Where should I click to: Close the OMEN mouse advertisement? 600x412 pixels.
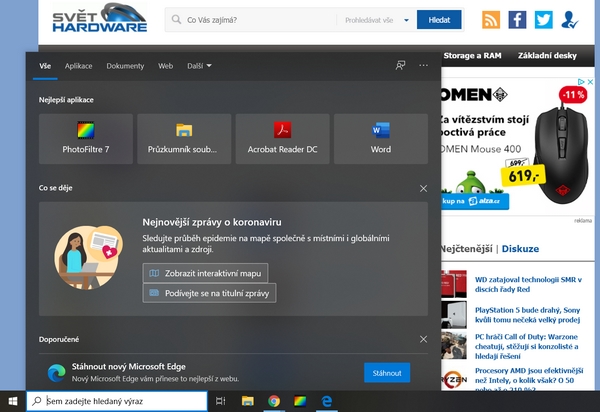(x=590, y=82)
